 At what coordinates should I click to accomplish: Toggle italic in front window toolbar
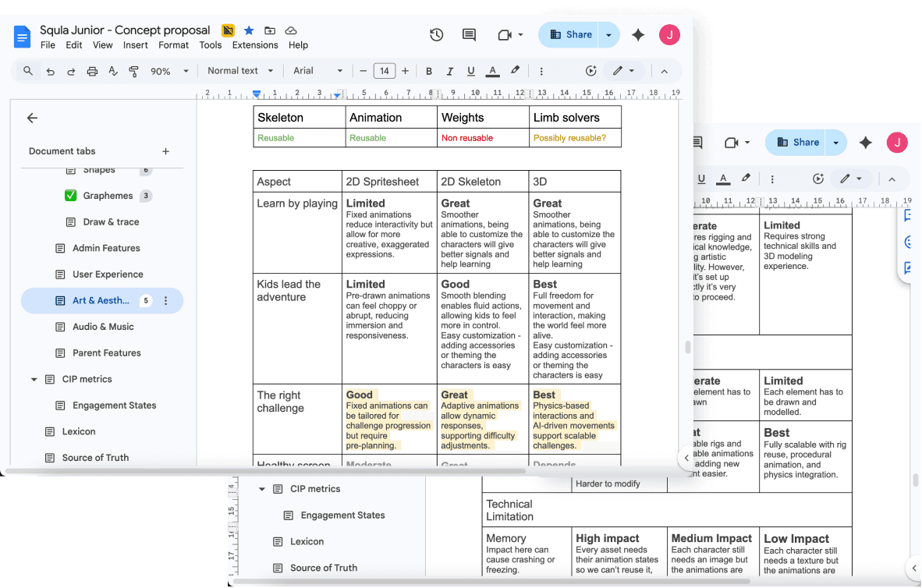pyautogui.click(x=450, y=71)
